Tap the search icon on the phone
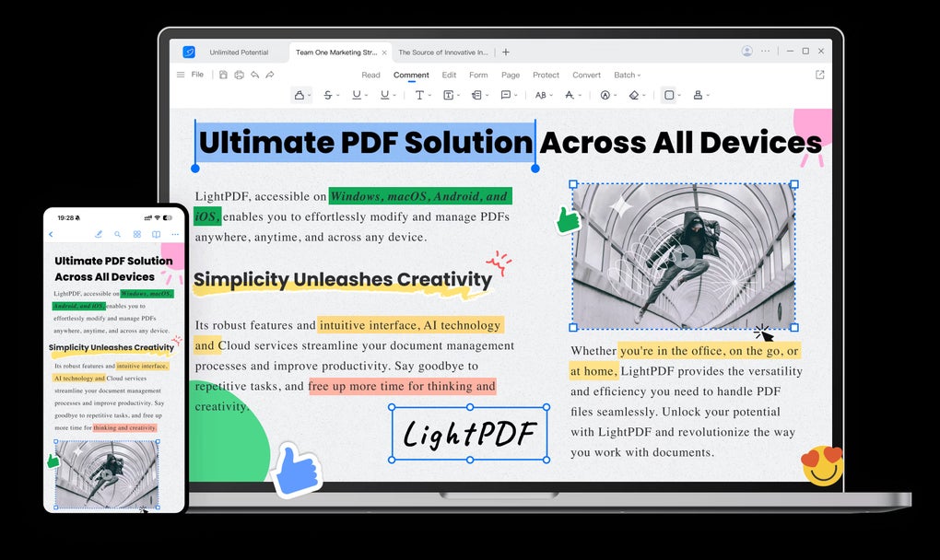 [118, 234]
